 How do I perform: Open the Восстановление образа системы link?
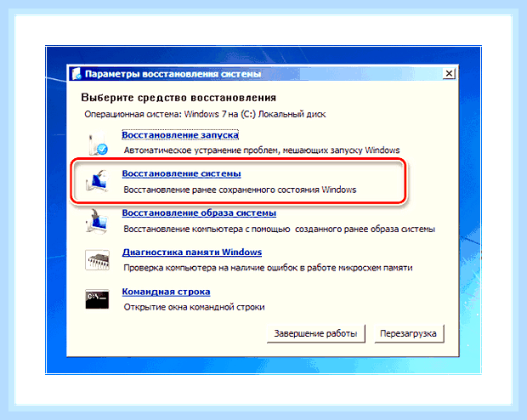tap(199, 213)
